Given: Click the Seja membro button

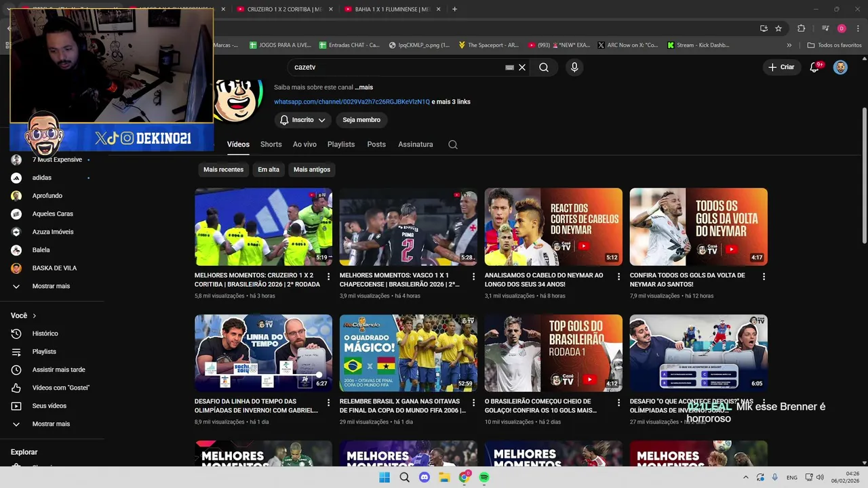Looking at the screenshot, I should tap(361, 120).
